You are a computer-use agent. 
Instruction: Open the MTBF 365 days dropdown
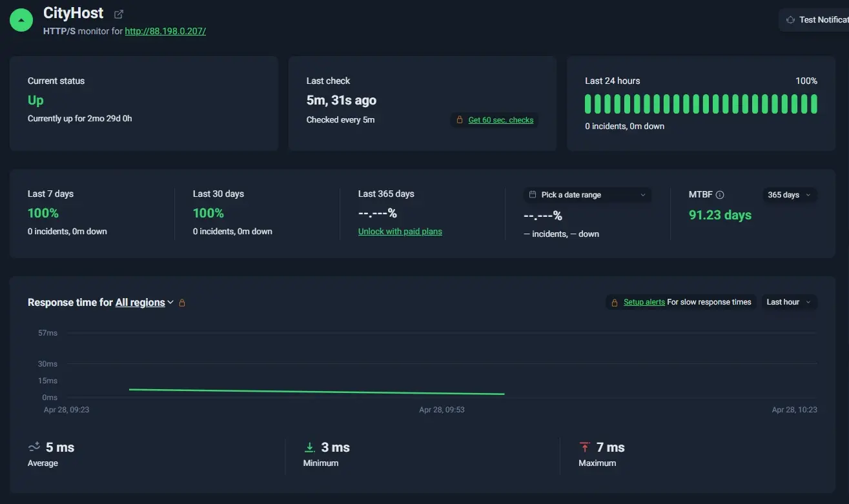click(x=790, y=195)
